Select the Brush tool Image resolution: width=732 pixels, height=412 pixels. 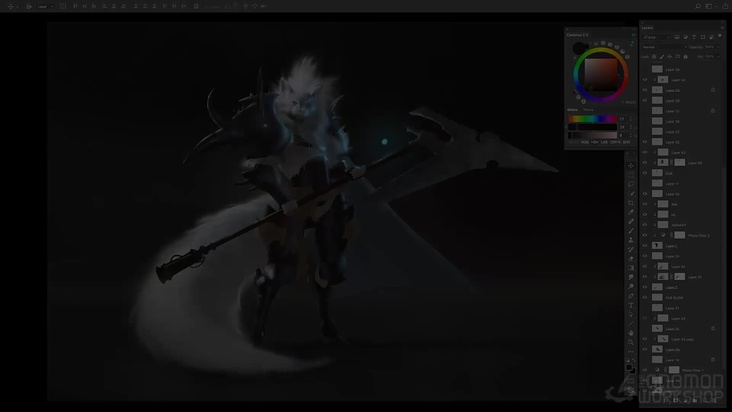pyautogui.click(x=631, y=231)
